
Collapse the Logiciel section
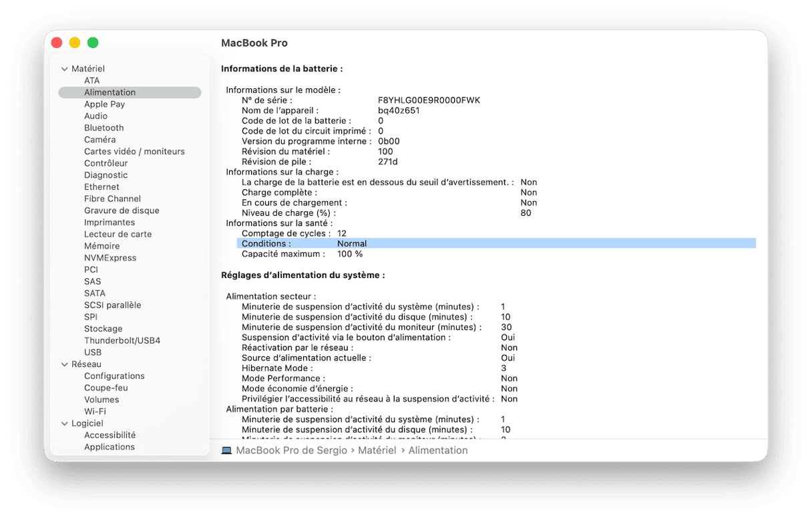(65, 423)
